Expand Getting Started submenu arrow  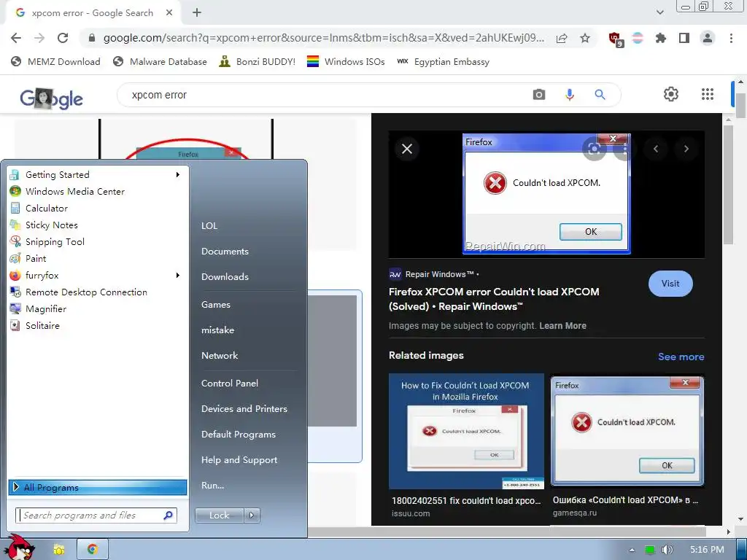[x=178, y=175]
